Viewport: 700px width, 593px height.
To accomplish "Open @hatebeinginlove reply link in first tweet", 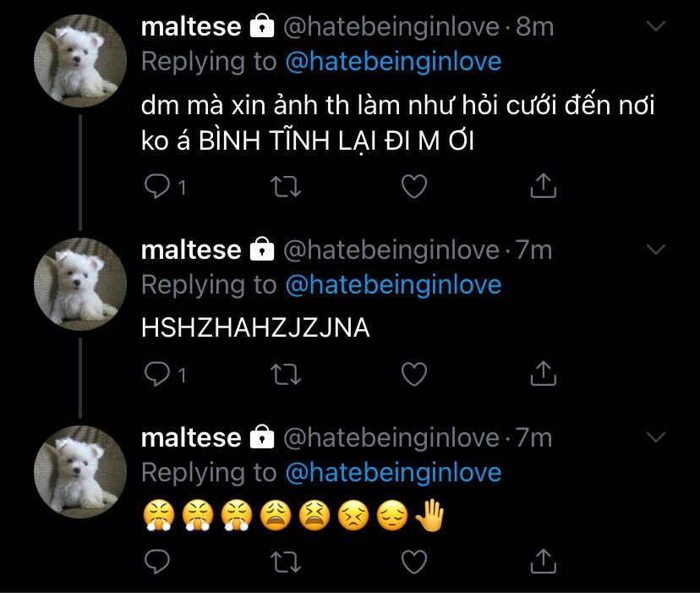I will [x=393, y=62].
